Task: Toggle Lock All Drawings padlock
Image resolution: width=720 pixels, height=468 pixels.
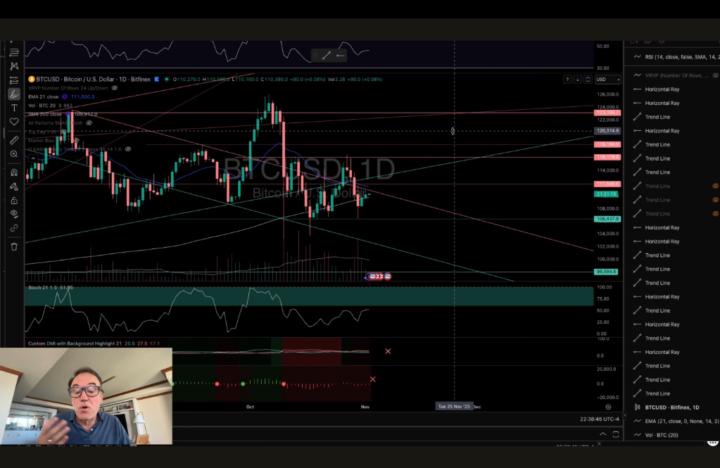Action: [14, 200]
